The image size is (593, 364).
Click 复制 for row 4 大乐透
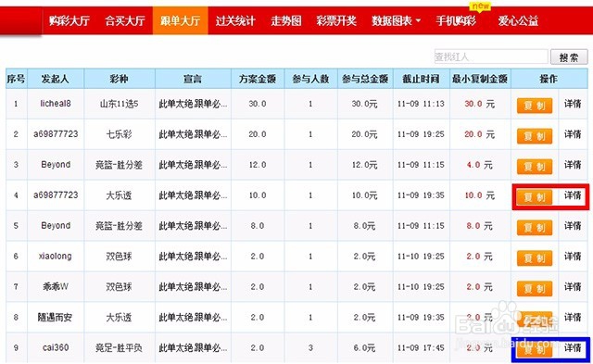pos(535,197)
